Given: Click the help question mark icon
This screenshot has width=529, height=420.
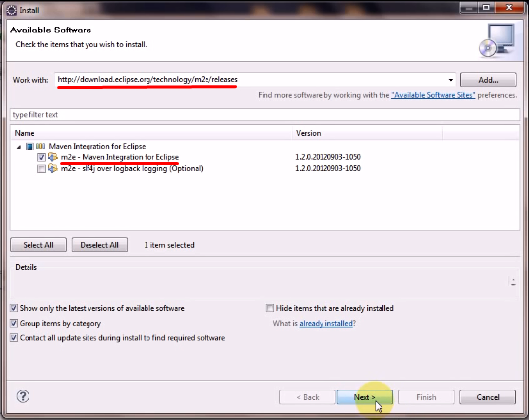Looking at the screenshot, I should (x=23, y=396).
